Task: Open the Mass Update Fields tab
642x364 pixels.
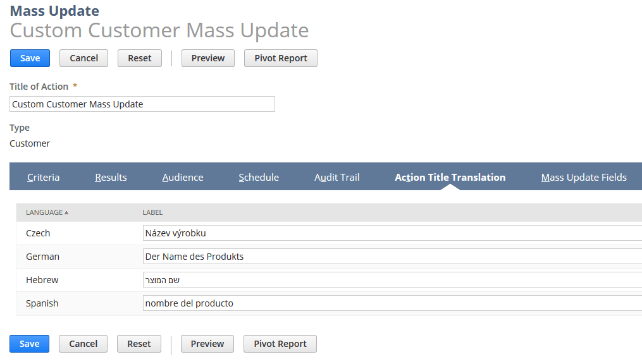Action: (583, 177)
